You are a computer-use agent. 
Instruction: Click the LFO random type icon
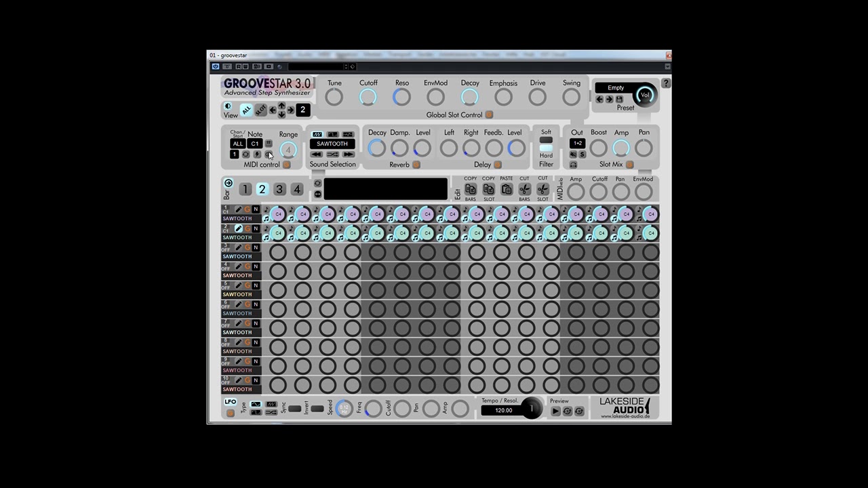(271, 413)
